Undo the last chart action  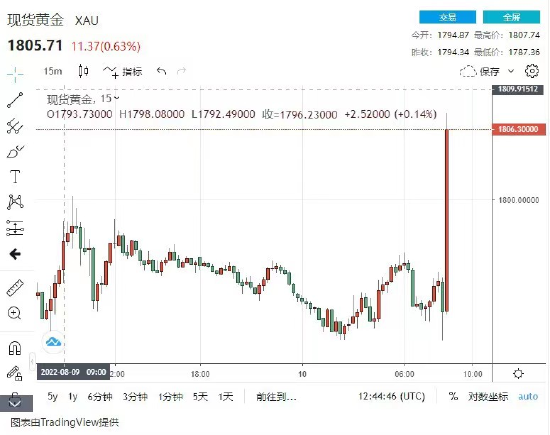[x=161, y=71]
